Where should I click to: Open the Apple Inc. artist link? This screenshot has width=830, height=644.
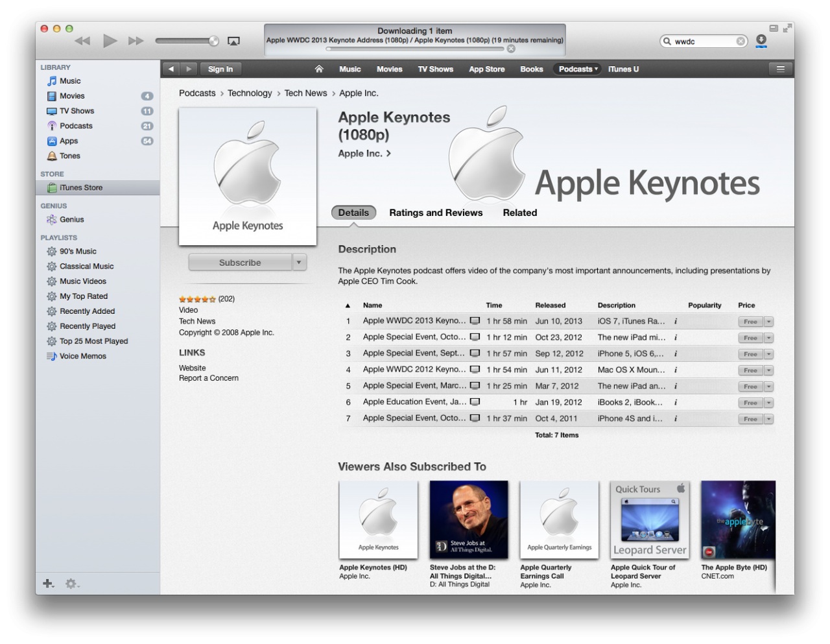pyautogui.click(x=364, y=154)
